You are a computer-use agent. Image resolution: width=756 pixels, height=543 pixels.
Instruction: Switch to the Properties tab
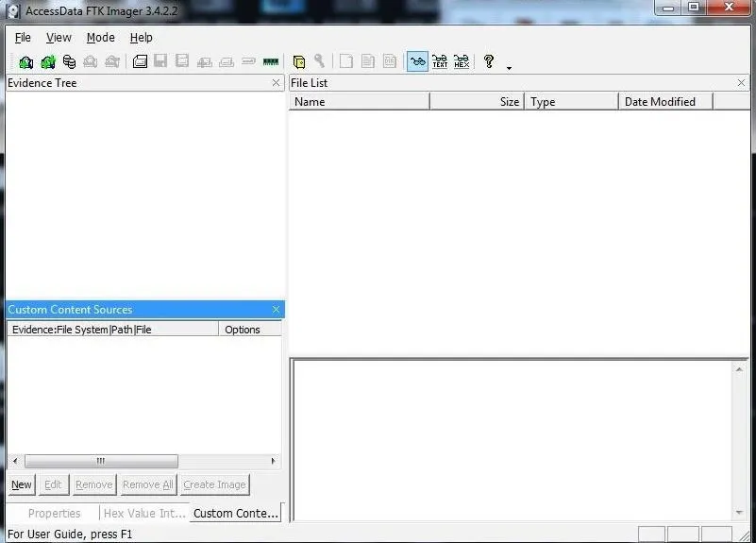tap(54, 513)
